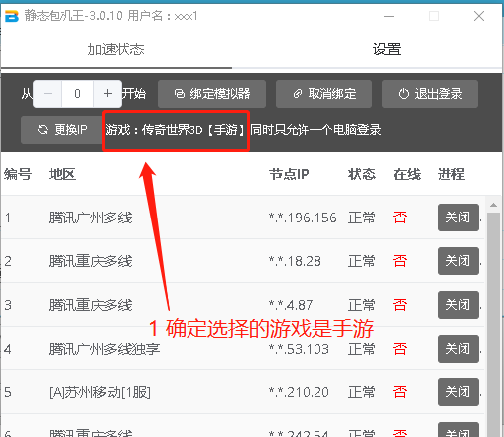
Task: Click the unlink icon beside 取消绑定
Action: [x=298, y=94]
